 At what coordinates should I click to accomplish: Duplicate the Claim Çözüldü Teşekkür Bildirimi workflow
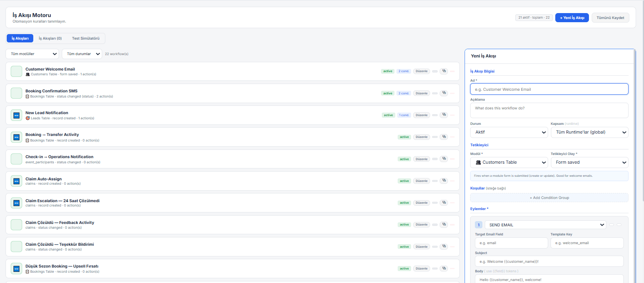click(x=444, y=247)
